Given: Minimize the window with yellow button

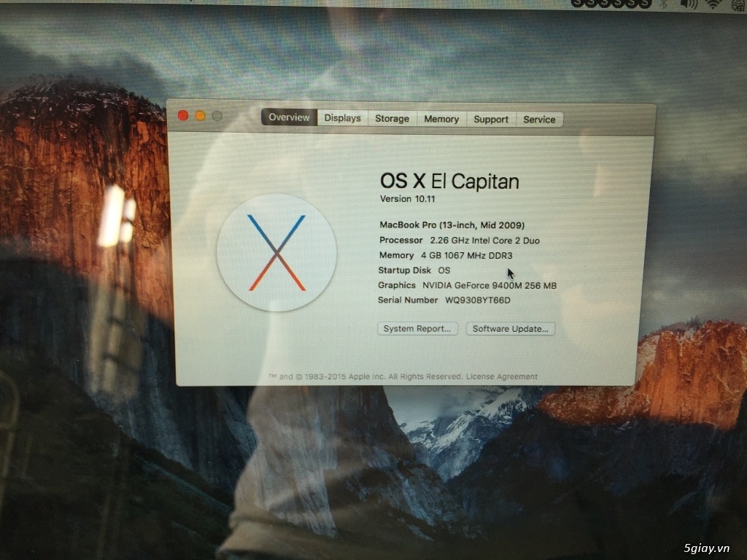Looking at the screenshot, I should click(200, 116).
